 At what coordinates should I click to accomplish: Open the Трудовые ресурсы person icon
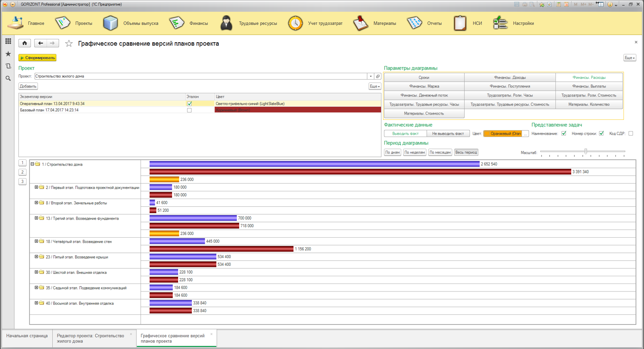click(x=226, y=23)
